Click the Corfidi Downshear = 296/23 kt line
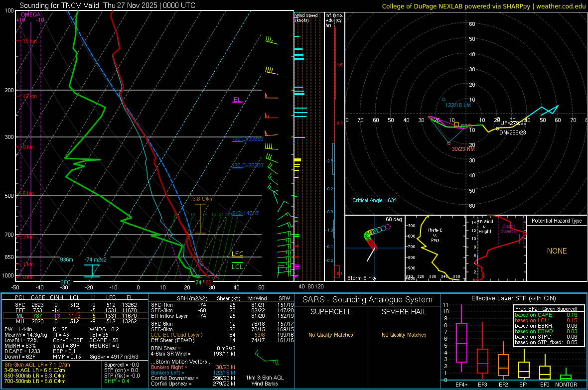Viewport: 588px width, 390px height. pos(193,378)
